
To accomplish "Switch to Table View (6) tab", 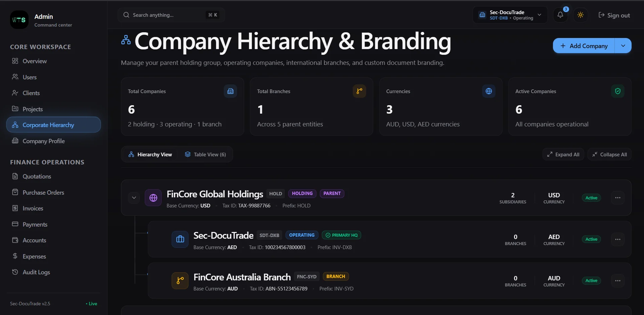I will point(205,154).
